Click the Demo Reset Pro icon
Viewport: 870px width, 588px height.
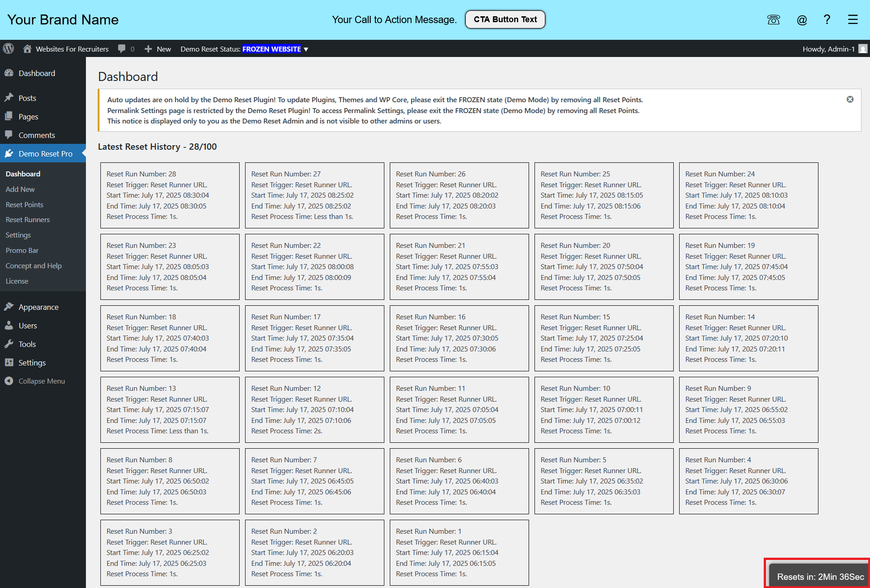pos(9,153)
